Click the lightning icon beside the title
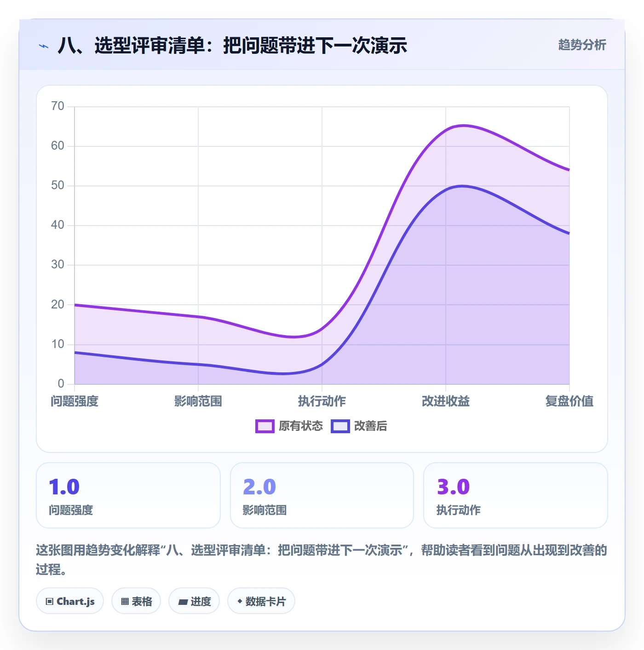 click(44, 46)
